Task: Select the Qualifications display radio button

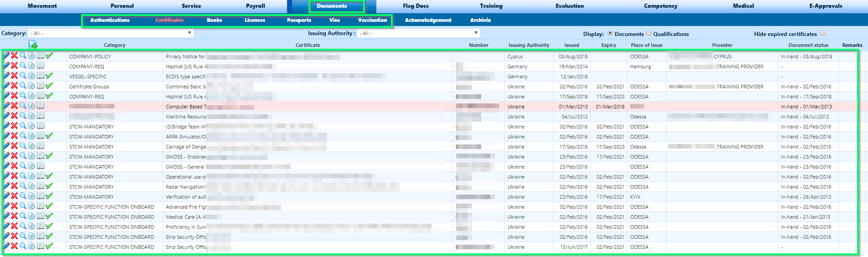Action: [x=649, y=33]
